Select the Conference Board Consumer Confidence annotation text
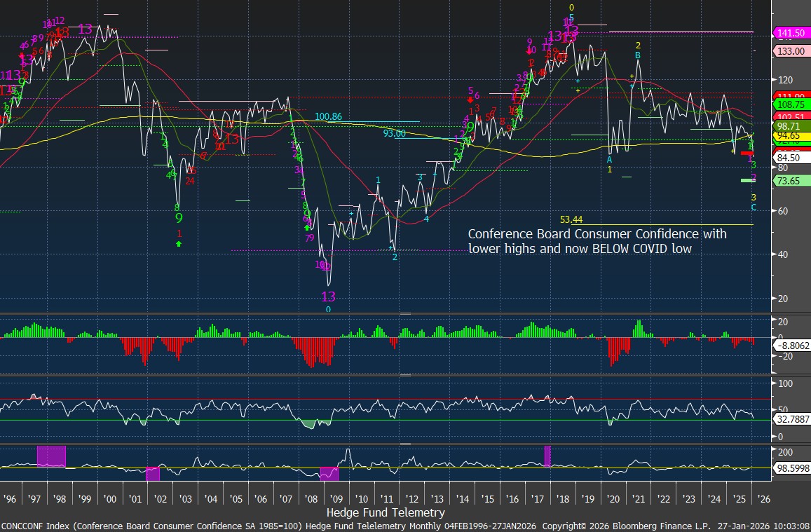 click(597, 240)
